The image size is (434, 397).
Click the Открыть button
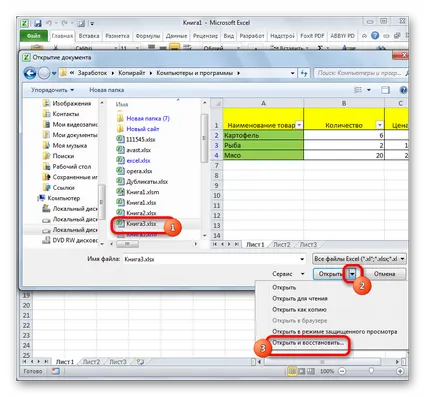point(330,274)
